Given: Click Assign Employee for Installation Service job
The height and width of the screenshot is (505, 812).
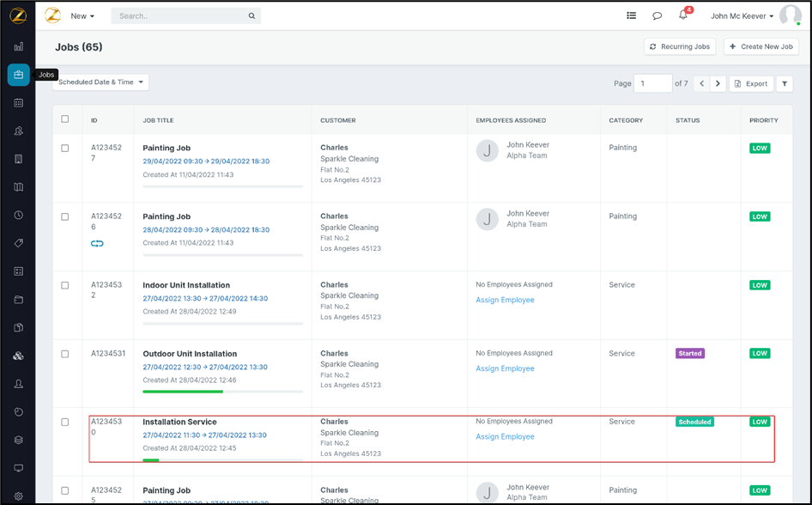Looking at the screenshot, I should pos(505,436).
